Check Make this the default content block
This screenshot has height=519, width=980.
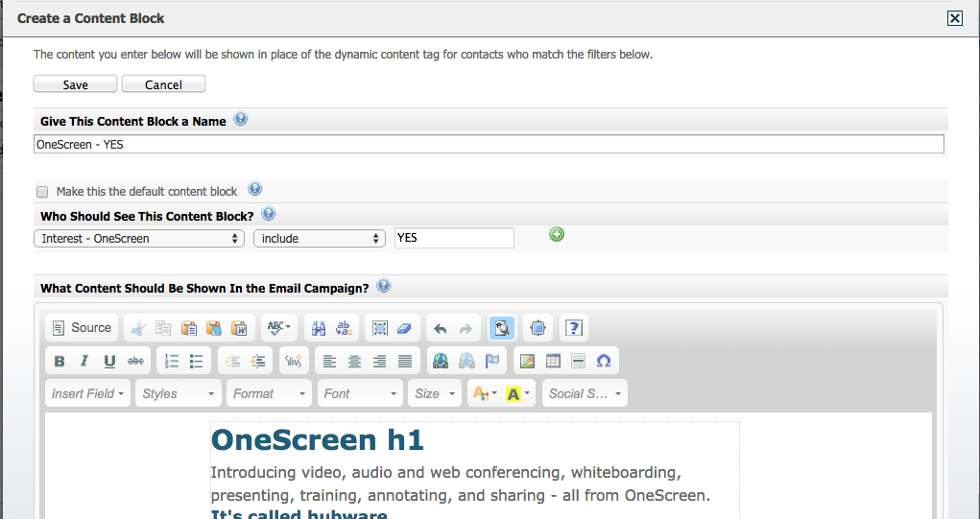(x=42, y=192)
